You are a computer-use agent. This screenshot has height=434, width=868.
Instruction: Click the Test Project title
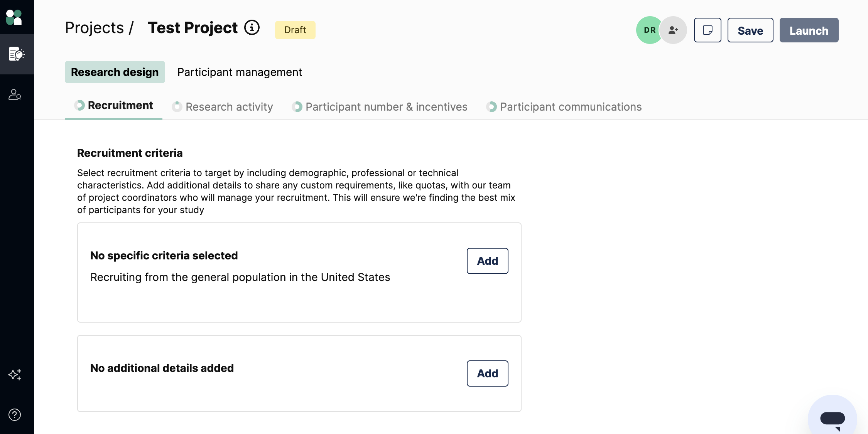pos(193,28)
